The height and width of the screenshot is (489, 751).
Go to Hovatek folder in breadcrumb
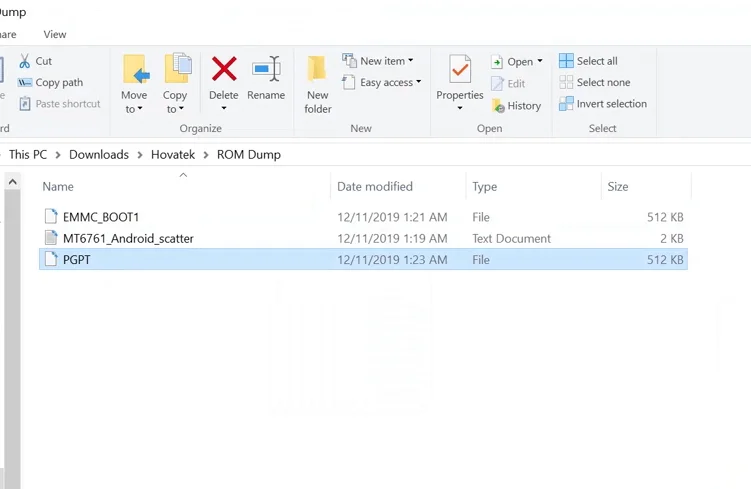click(x=173, y=155)
